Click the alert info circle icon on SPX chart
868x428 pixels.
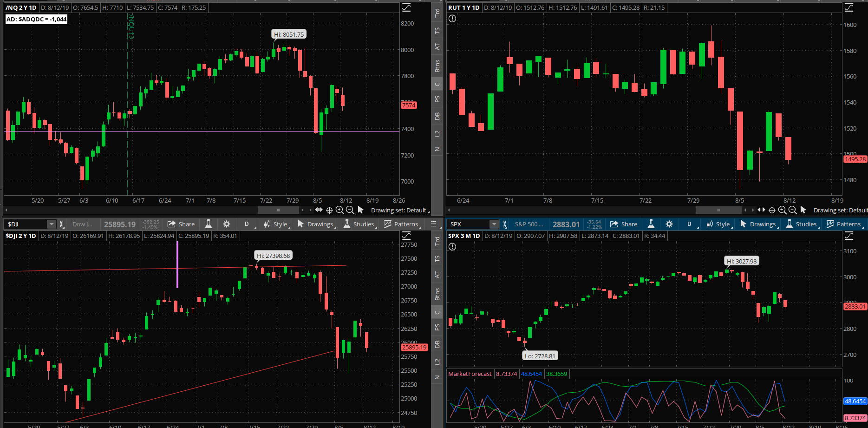point(452,247)
